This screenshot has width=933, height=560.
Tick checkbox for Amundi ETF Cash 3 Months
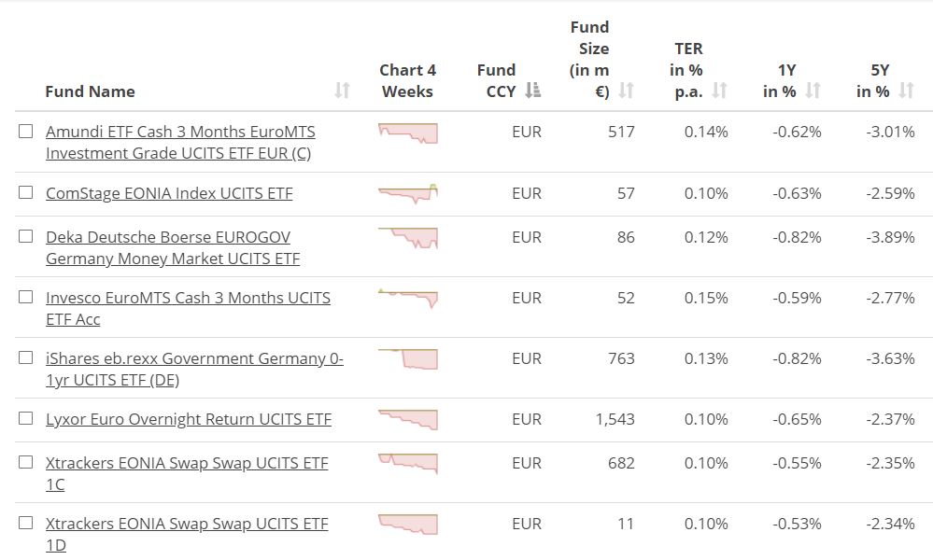pos(26,132)
